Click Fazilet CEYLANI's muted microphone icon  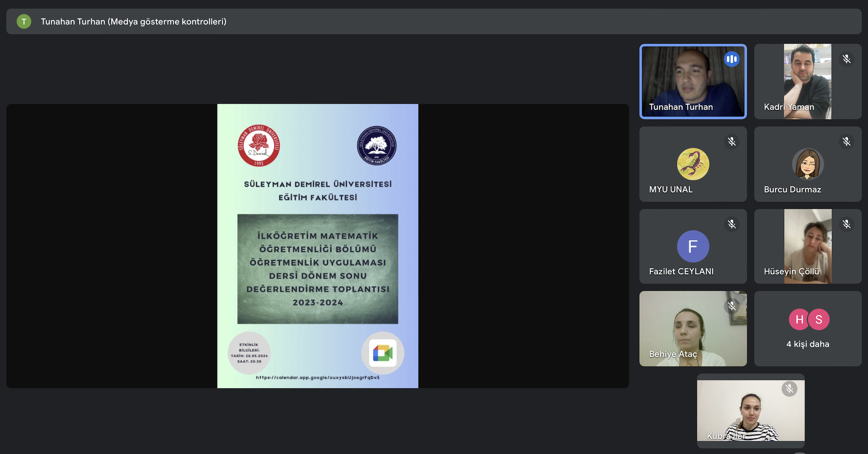(x=731, y=224)
